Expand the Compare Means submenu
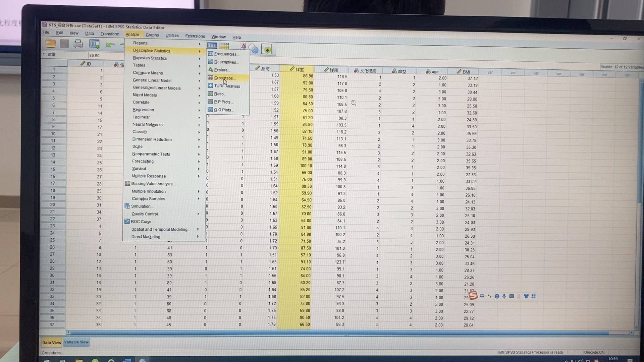 (x=148, y=73)
